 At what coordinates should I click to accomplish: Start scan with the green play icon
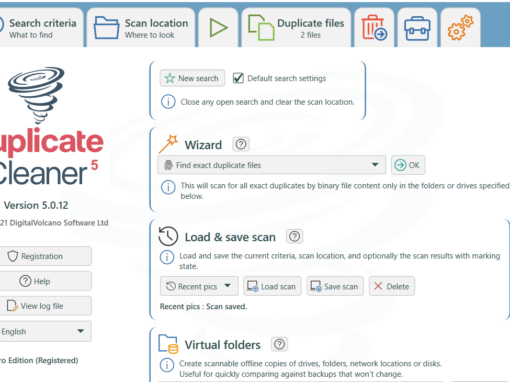219,28
